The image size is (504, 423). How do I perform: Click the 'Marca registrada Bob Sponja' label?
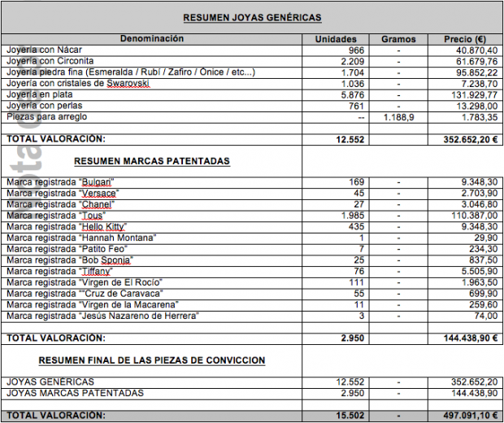70,260
